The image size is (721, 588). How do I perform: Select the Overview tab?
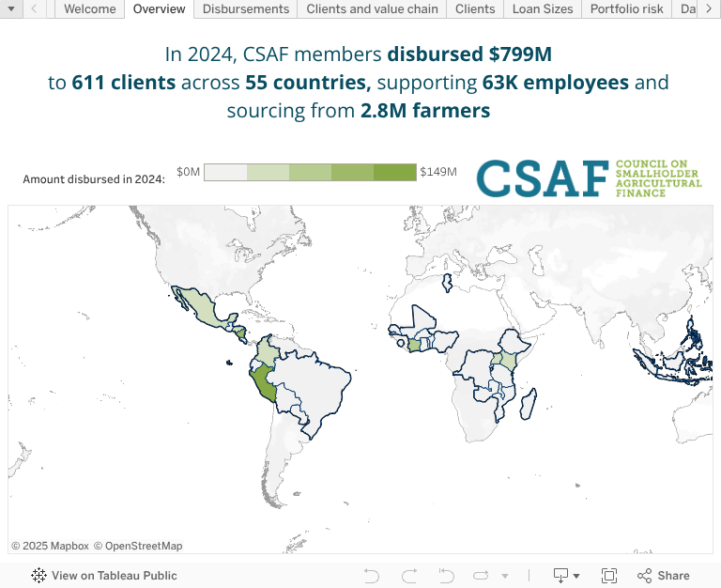point(159,8)
